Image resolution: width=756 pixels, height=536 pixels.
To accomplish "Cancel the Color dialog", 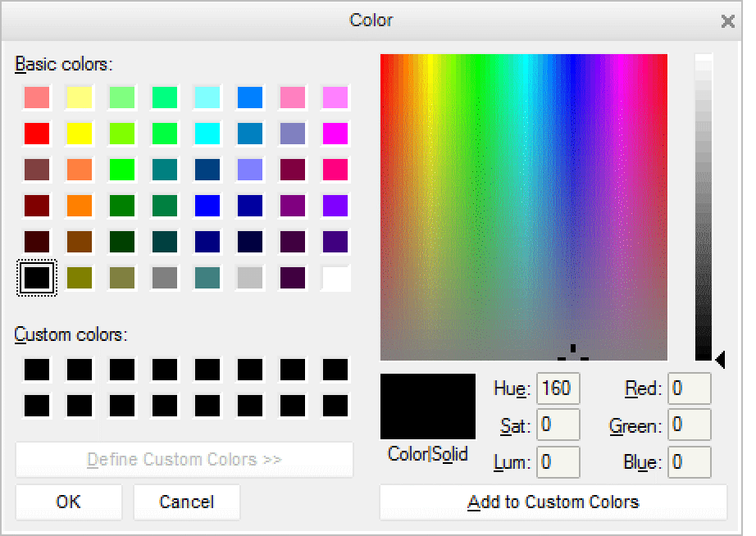I will tap(186, 502).
